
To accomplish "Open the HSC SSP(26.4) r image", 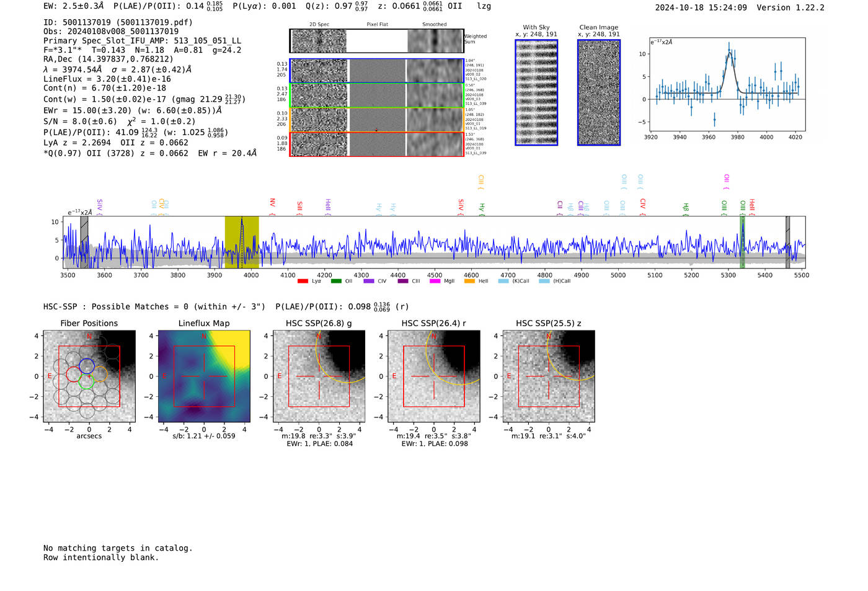I will (434, 376).
